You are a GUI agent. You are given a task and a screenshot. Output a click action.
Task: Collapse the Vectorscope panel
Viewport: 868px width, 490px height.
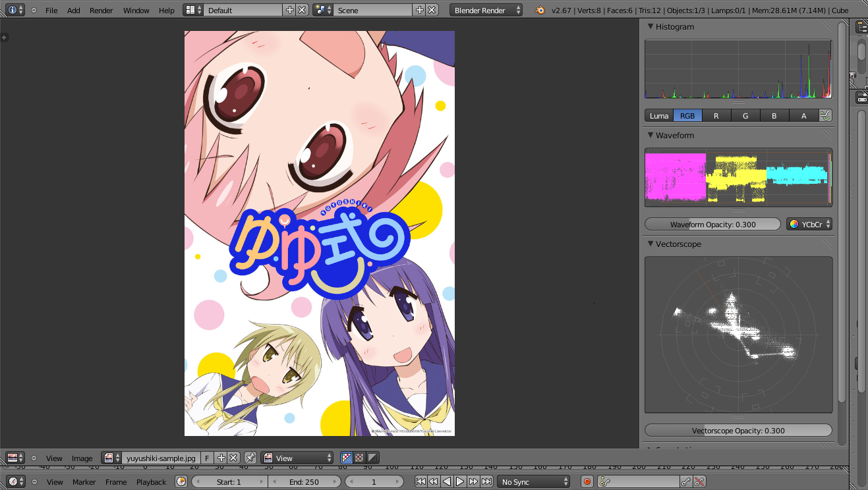(651, 244)
